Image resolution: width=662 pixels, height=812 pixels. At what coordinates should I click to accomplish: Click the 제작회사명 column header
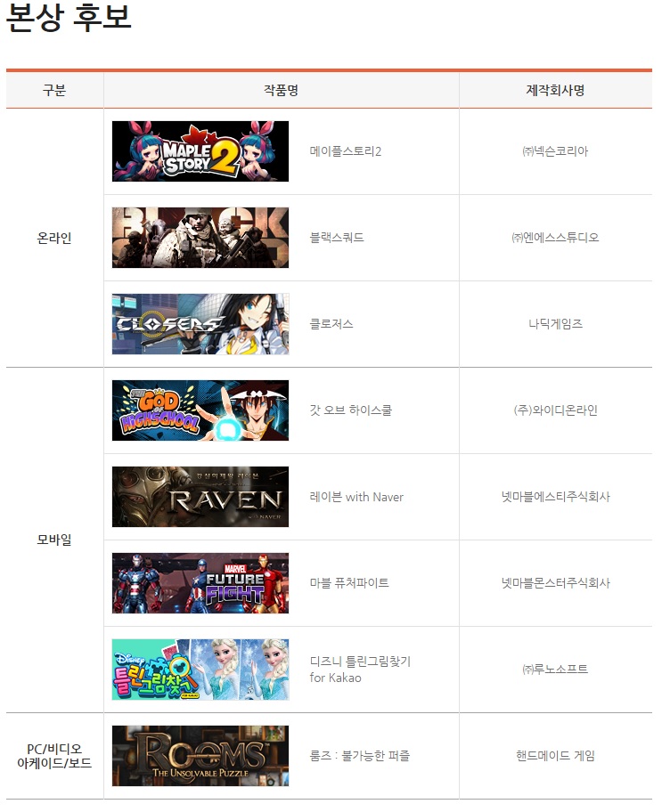click(x=555, y=91)
